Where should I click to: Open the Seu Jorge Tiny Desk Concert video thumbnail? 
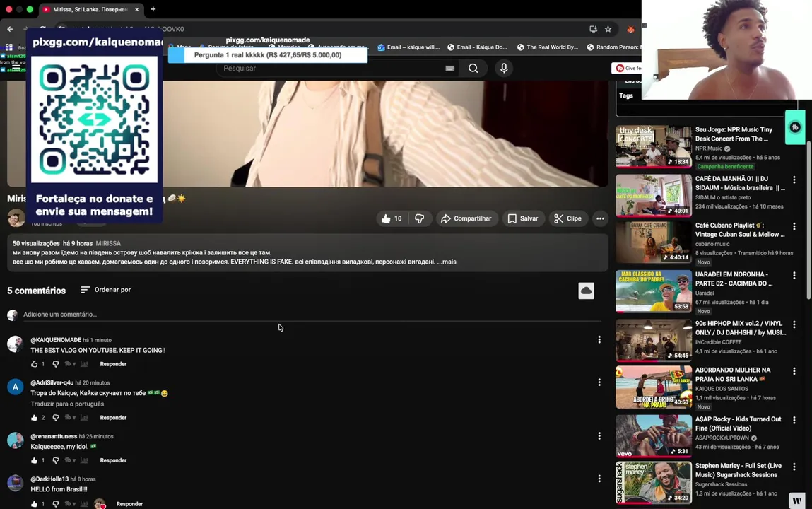click(653, 146)
